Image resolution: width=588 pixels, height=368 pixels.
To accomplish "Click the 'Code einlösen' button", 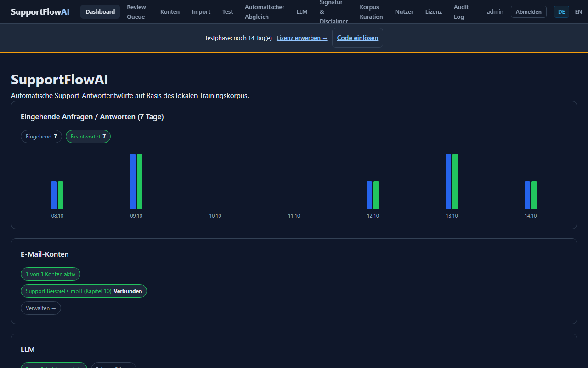I will [358, 38].
